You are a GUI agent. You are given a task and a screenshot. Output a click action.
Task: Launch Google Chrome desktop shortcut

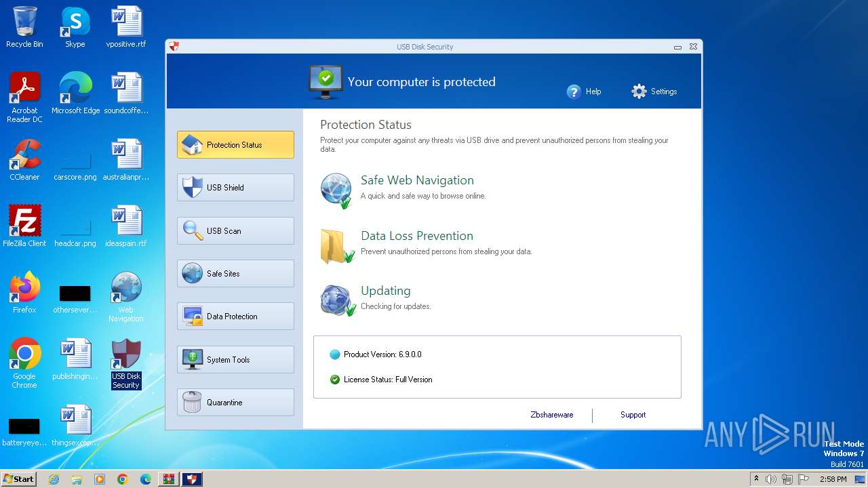[x=24, y=363]
